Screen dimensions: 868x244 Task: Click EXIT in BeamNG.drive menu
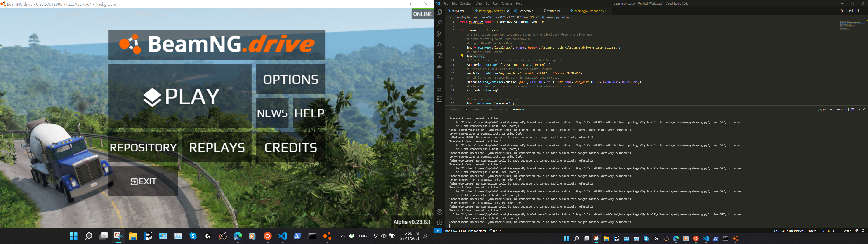[x=143, y=181]
